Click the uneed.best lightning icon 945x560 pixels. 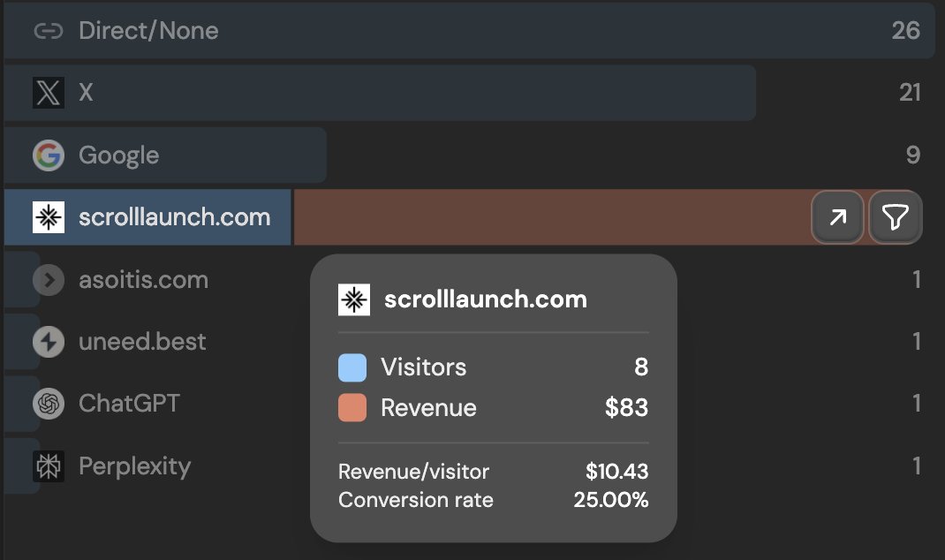49,342
